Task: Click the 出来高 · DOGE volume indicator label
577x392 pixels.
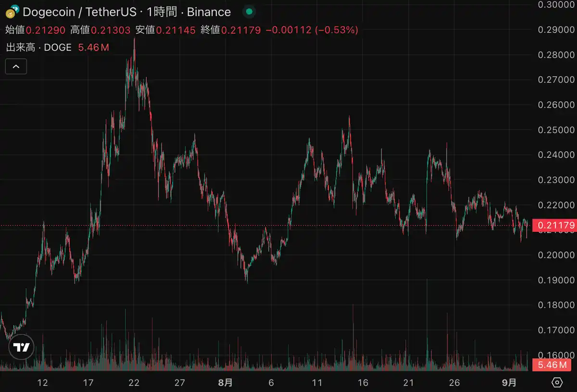Action: (x=38, y=48)
